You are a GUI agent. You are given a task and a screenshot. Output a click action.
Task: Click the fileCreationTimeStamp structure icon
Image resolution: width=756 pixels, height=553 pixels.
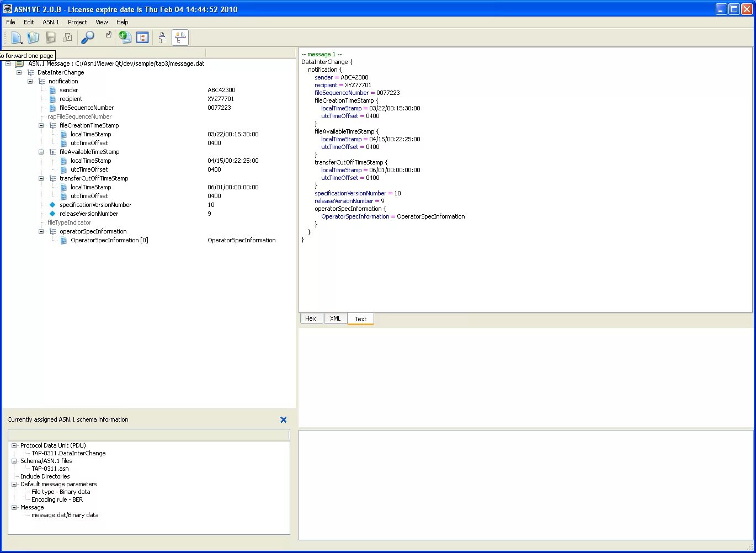coord(52,125)
